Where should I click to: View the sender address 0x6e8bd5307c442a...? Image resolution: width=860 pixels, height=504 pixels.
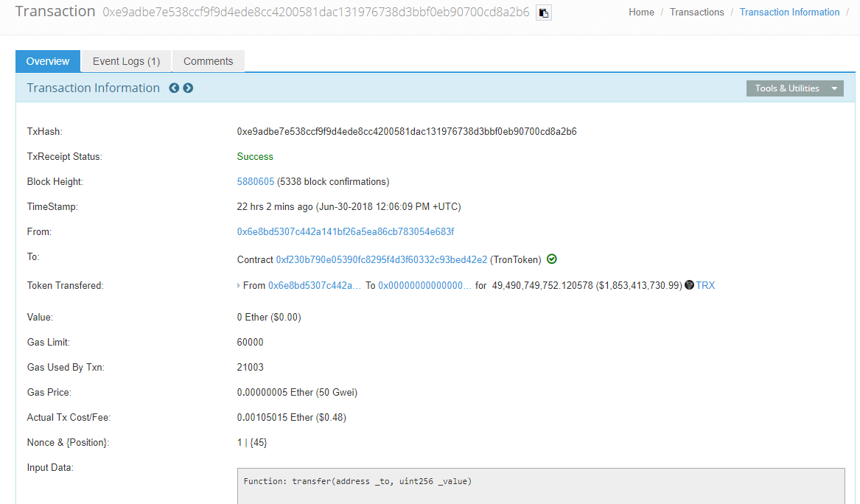point(346,231)
